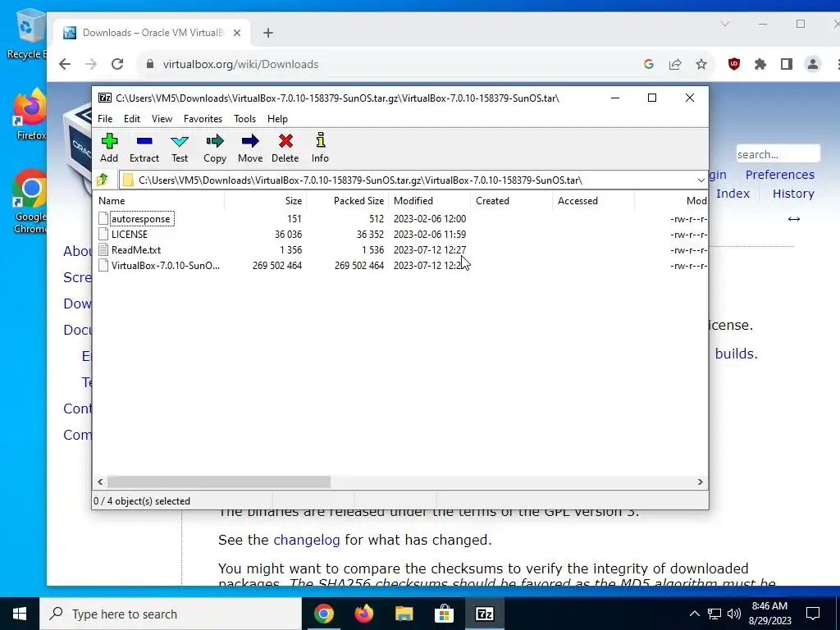This screenshot has height=630, width=840.
Task: Open the volume speaker tray icon
Action: 734,614
